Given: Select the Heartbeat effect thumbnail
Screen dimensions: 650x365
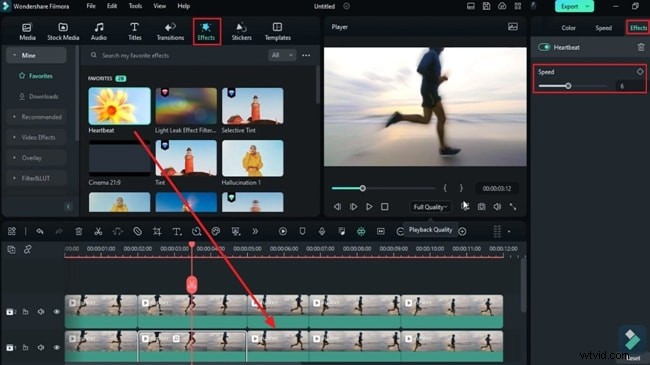Looking at the screenshot, I should [119, 106].
